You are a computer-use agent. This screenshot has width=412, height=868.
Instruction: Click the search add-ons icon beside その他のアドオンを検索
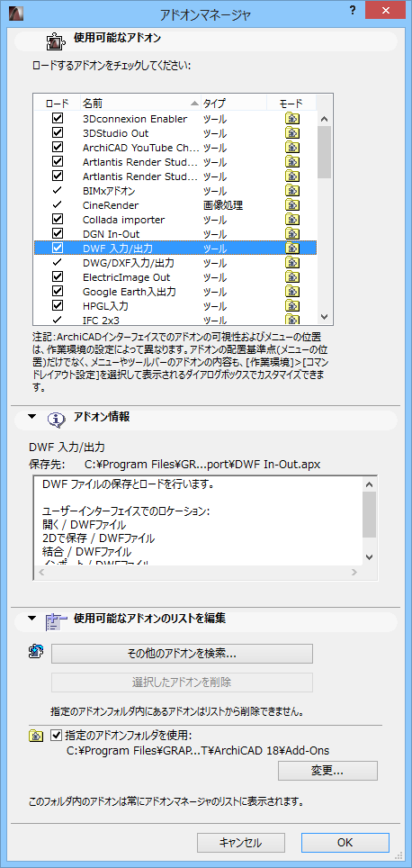click(x=35, y=652)
